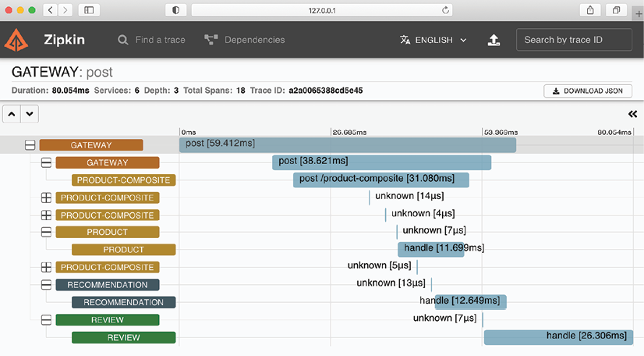
Task: Select the post 38.621ms span bar
Action: 381,162
